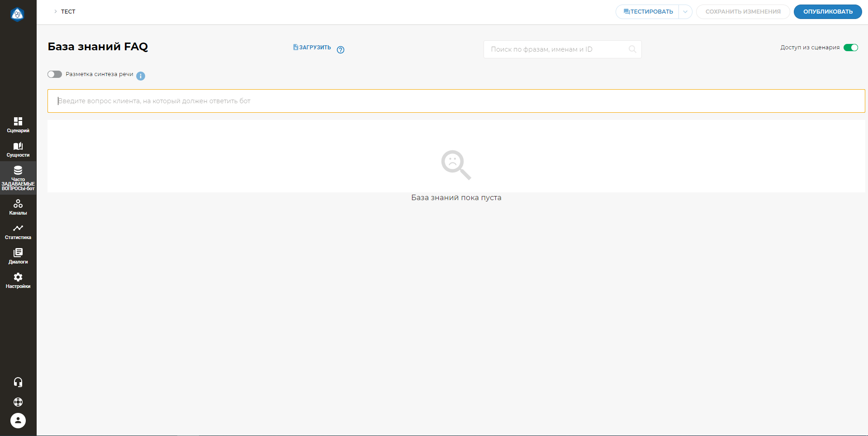Click the 'База знаний пока пуста' text
The image size is (868, 436).
coord(456,198)
